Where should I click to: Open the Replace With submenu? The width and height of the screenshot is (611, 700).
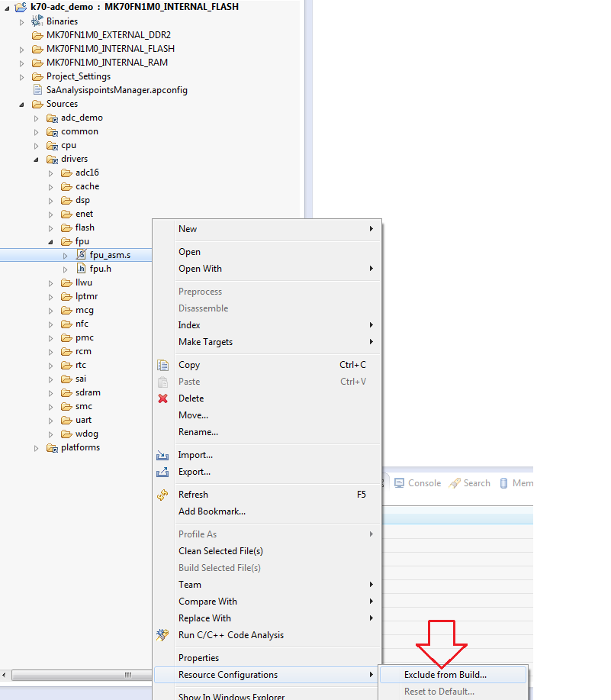point(268,618)
